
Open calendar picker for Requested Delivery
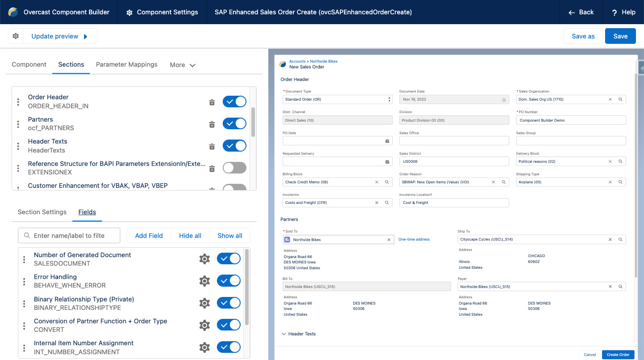pyautogui.click(x=387, y=161)
